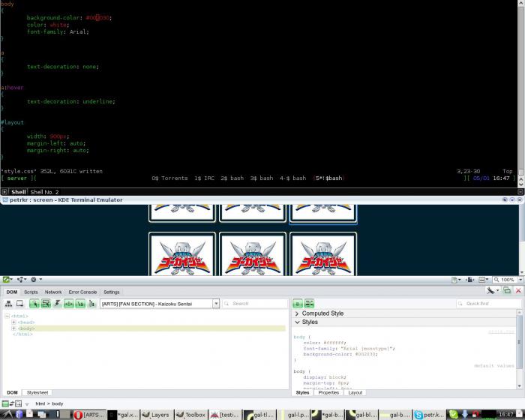The image size is (525, 420).
Task: Click the 'body' breadcrumb
Action: pos(58,403)
